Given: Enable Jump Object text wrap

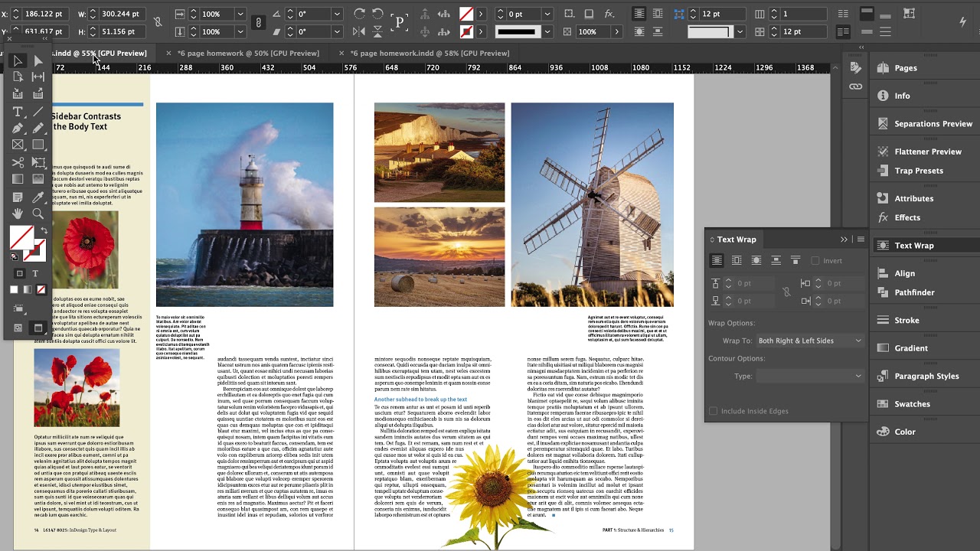Looking at the screenshot, I should click(776, 261).
